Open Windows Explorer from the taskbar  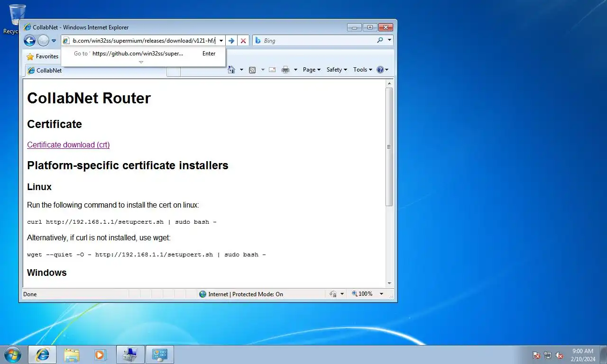pos(72,355)
